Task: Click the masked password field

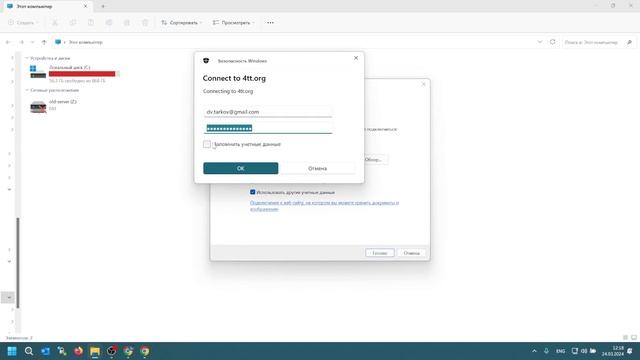Action: 267,128
